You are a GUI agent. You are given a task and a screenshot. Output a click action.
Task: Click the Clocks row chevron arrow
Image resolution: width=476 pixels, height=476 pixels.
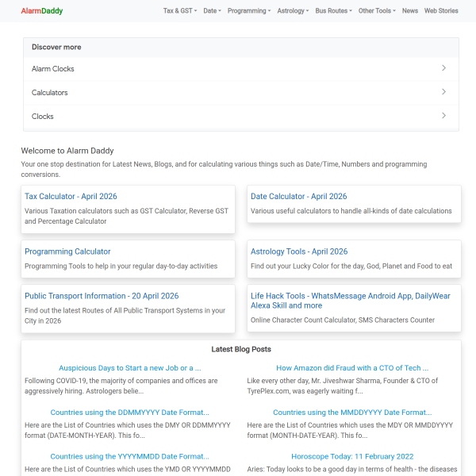(x=443, y=116)
